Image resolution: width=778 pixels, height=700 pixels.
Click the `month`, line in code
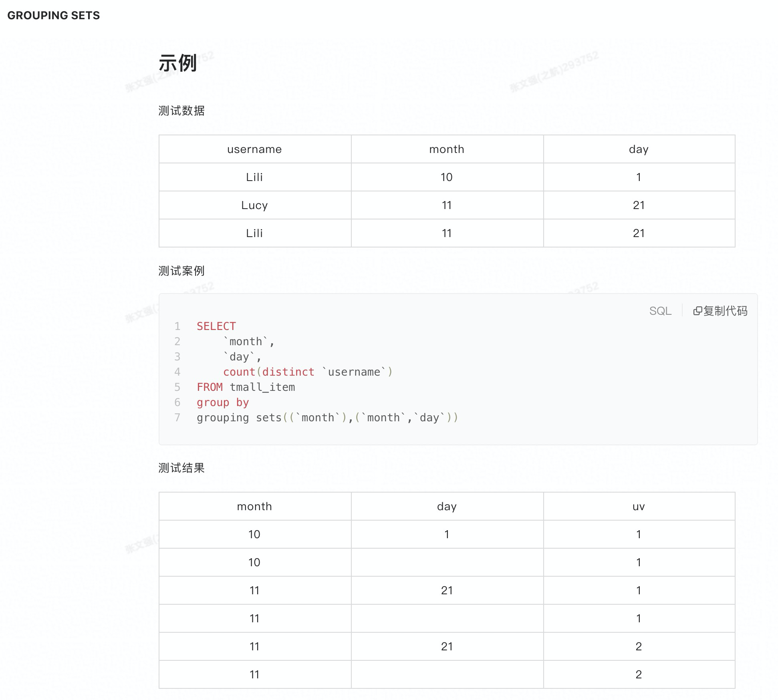point(249,342)
